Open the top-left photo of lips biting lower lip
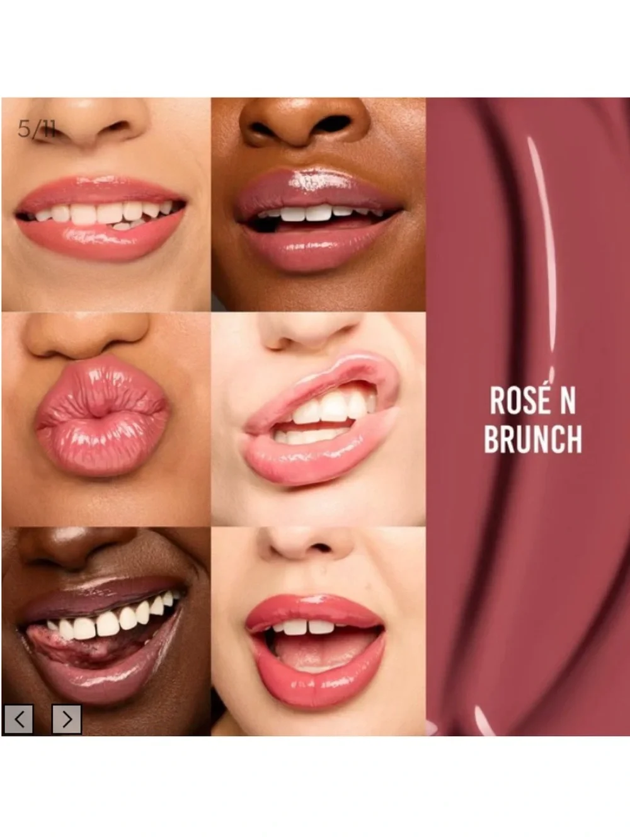The width and height of the screenshot is (630, 840). point(106,205)
